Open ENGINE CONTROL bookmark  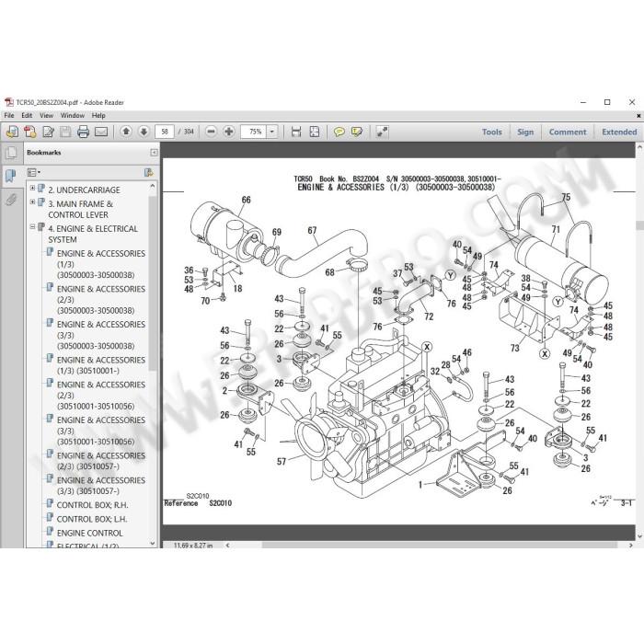point(89,533)
